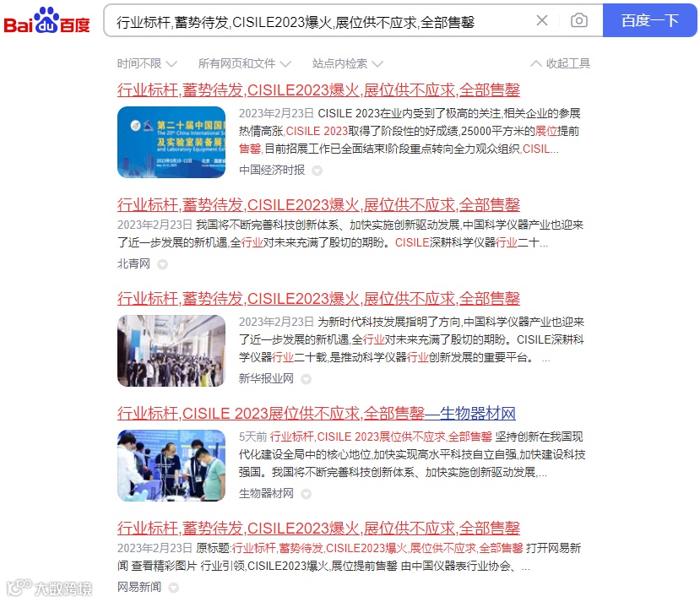The image size is (700, 602).
Task: Click the 生物器材网 source name
Action: 266,493
